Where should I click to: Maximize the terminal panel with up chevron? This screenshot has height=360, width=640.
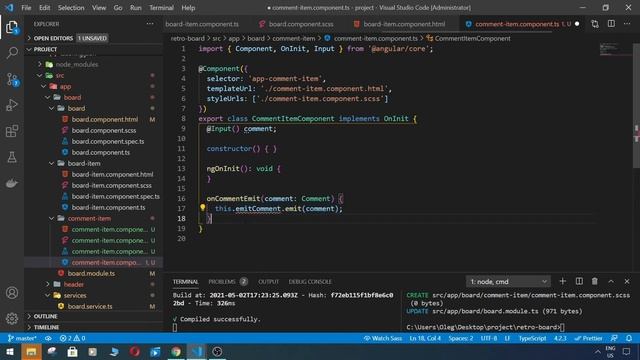point(611,281)
